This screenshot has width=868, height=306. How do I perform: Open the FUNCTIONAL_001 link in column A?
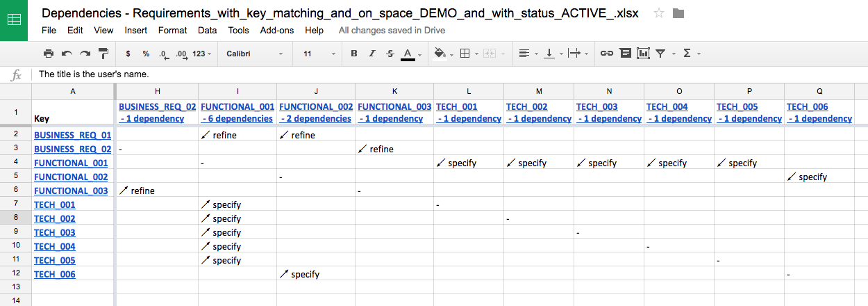(71, 163)
